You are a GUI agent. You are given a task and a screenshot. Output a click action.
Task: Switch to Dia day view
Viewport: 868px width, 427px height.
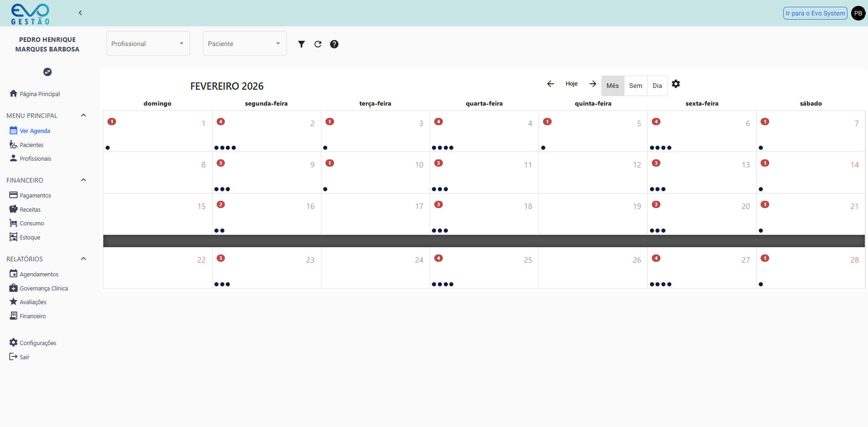(x=657, y=86)
